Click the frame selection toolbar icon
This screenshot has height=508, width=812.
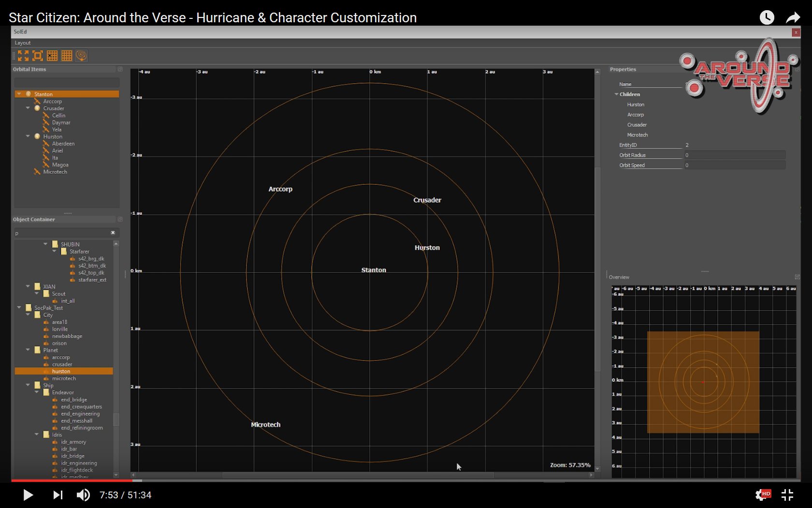point(38,56)
